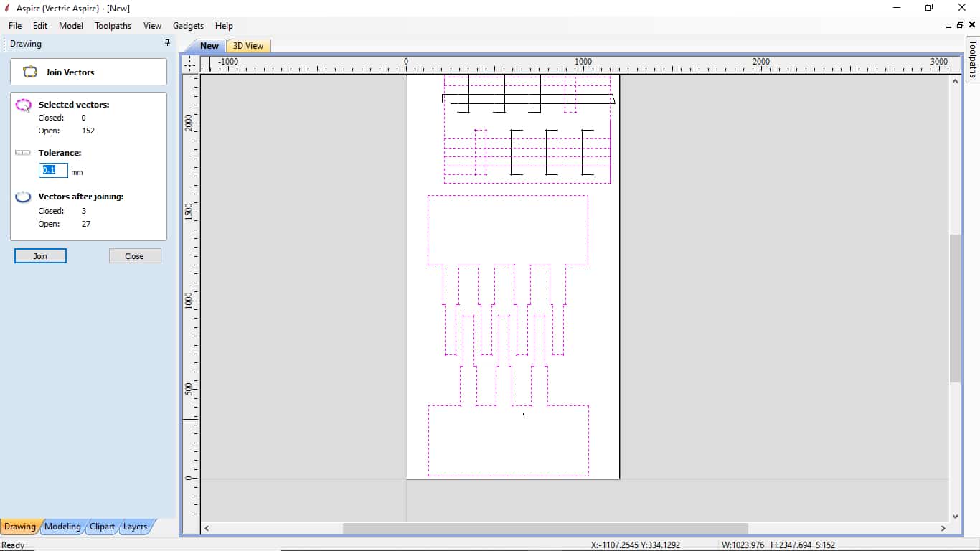
Task: Open the File menu
Action: (x=15, y=25)
